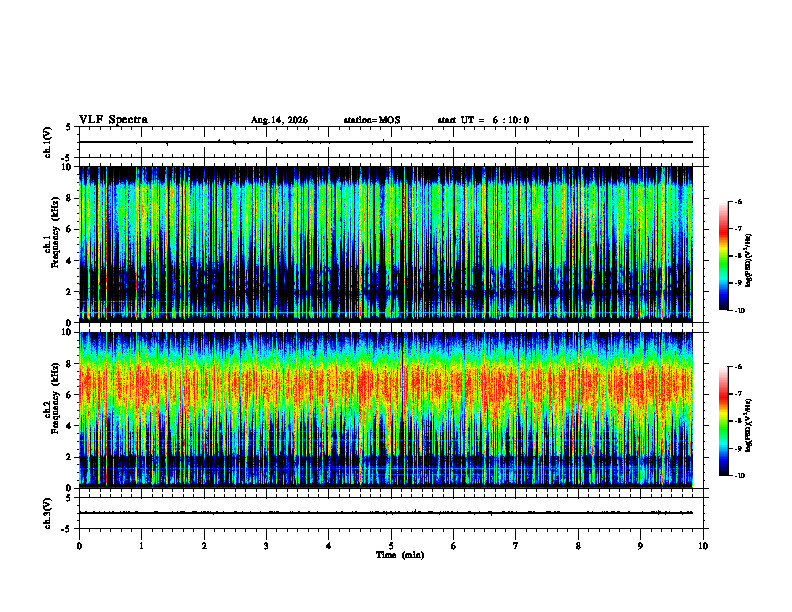
Task: Click the "station=MOS" header text
Action: (x=372, y=120)
